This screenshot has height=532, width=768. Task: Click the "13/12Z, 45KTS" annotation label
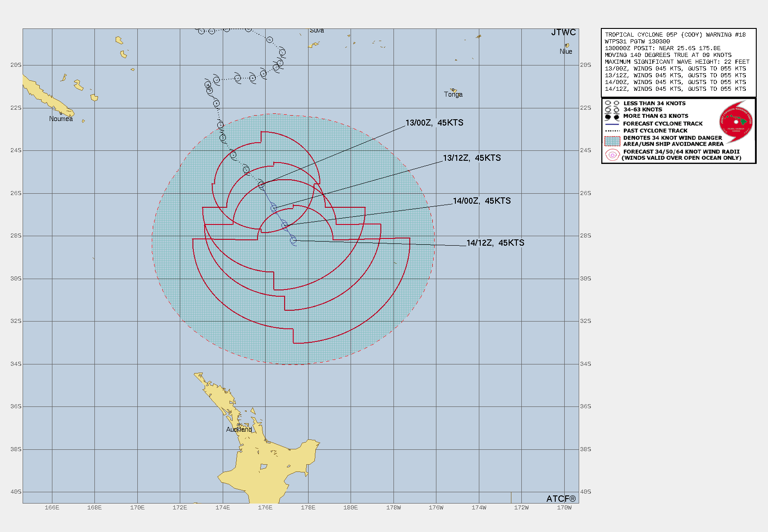[x=472, y=158]
